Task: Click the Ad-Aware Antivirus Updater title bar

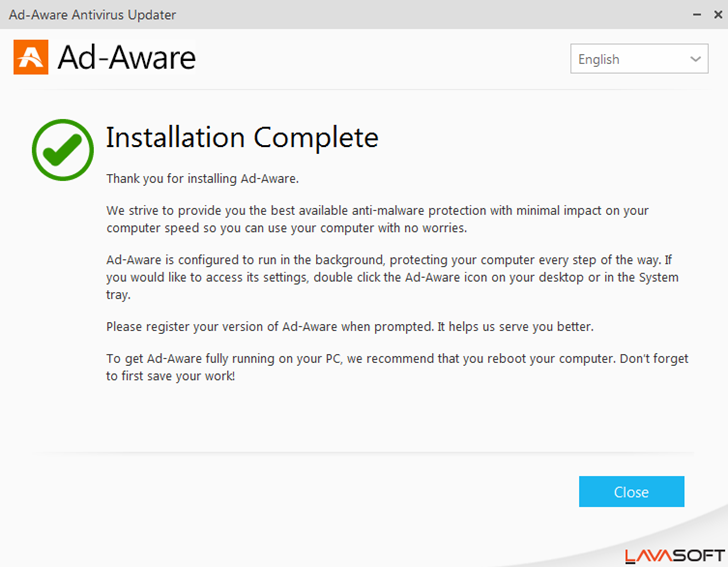Action: coord(300,15)
